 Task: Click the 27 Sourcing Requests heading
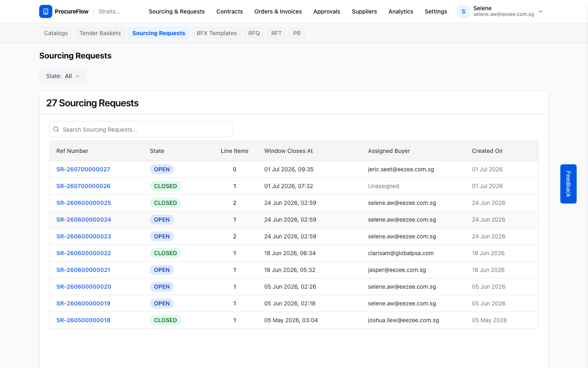tap(92, 103)
